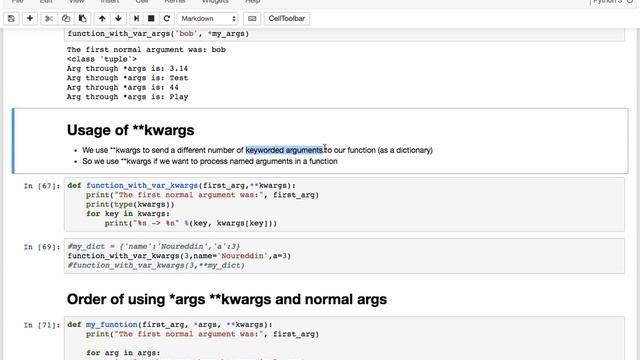640x360 pixels.
Task: Click the commented #my_dict line
Action: pos(153,247)
